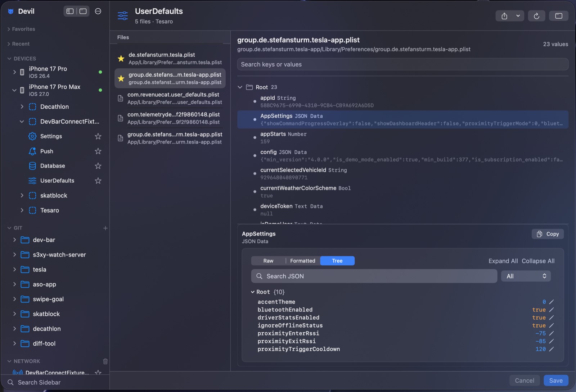Open the share dropdown chevron
The image size is (576, 392).
[x=518, y=16]
